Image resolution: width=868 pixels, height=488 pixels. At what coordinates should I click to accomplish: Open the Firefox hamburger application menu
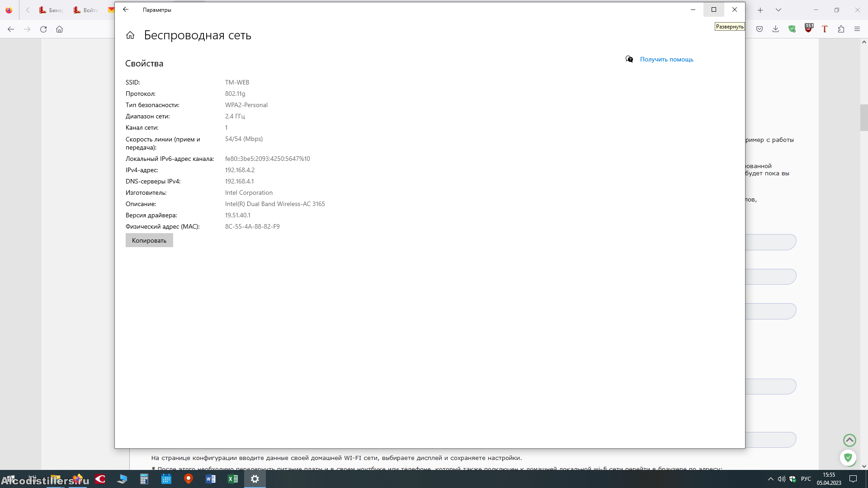coord(857,29)
